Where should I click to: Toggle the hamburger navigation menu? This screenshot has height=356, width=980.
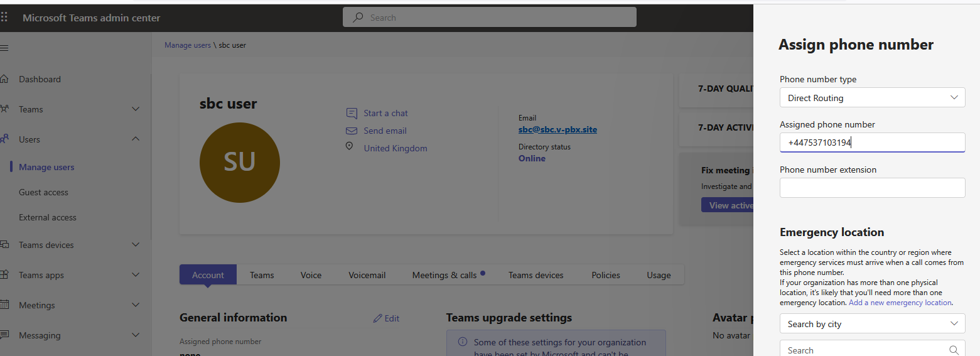[4, 48]
